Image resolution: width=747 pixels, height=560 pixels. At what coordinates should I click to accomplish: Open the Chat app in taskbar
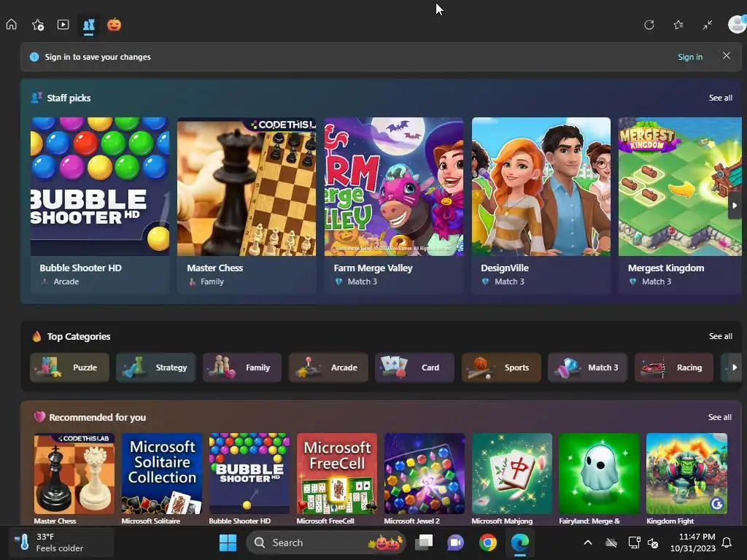tap(455, 542)
